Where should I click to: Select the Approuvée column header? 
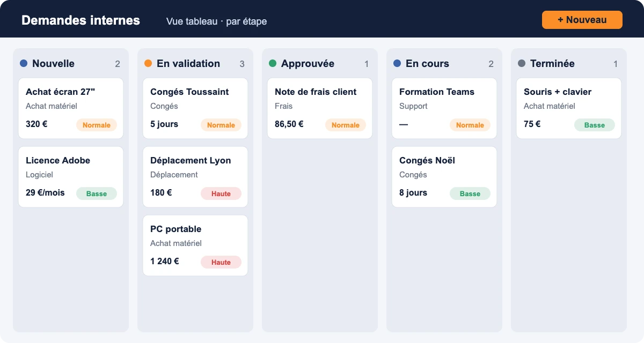308,63
